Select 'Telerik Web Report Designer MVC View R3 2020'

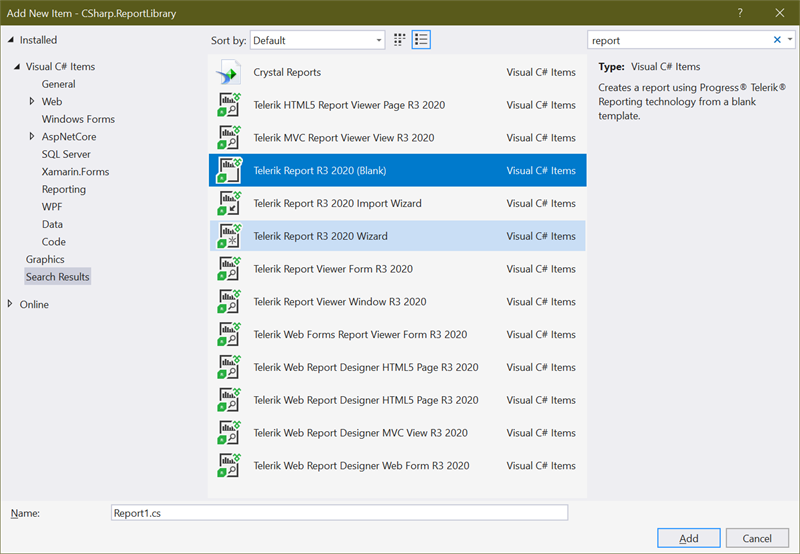pos(360,433)
